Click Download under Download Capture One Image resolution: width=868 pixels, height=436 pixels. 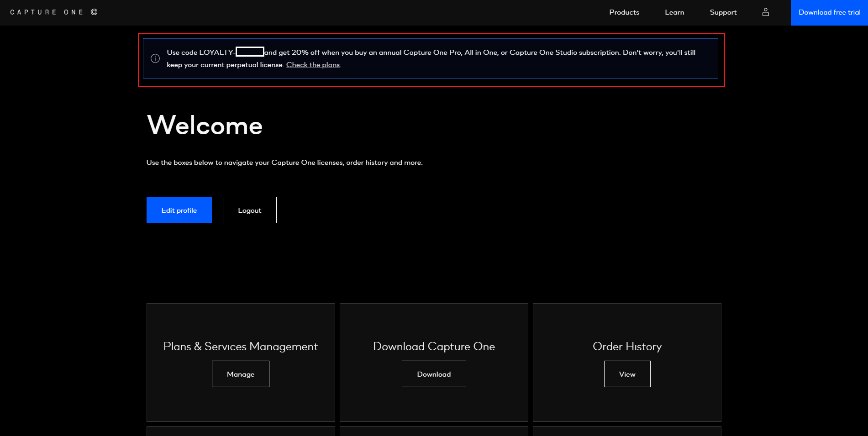(x=434, y=374)
